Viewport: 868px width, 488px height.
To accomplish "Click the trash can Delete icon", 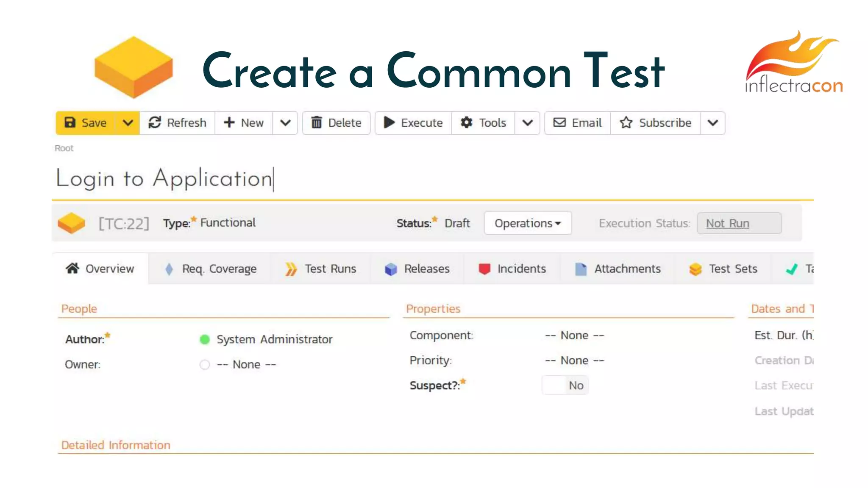I will (x=317, y=123).
